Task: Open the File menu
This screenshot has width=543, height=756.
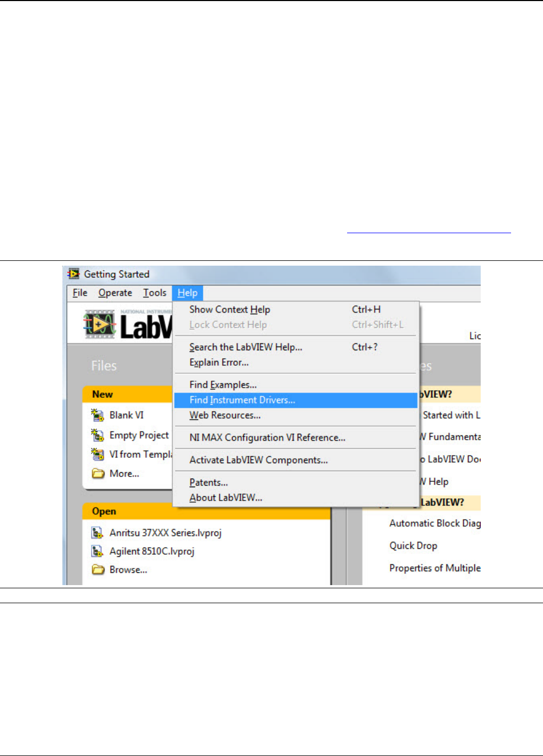Action: click(80, 293)
